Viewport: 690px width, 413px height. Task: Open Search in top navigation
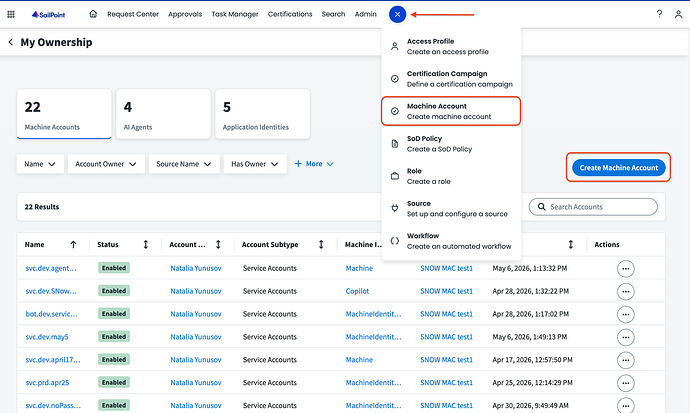[333, 14]
